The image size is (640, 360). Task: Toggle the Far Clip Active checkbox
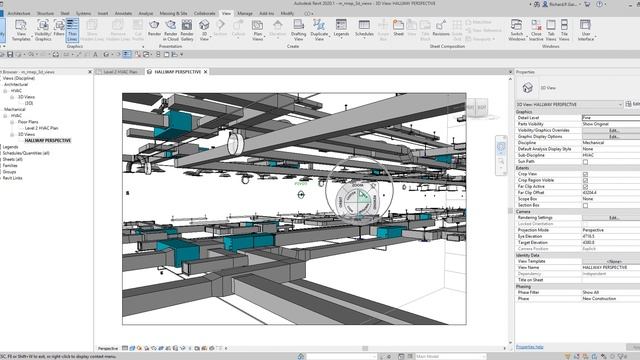(585, 187)
